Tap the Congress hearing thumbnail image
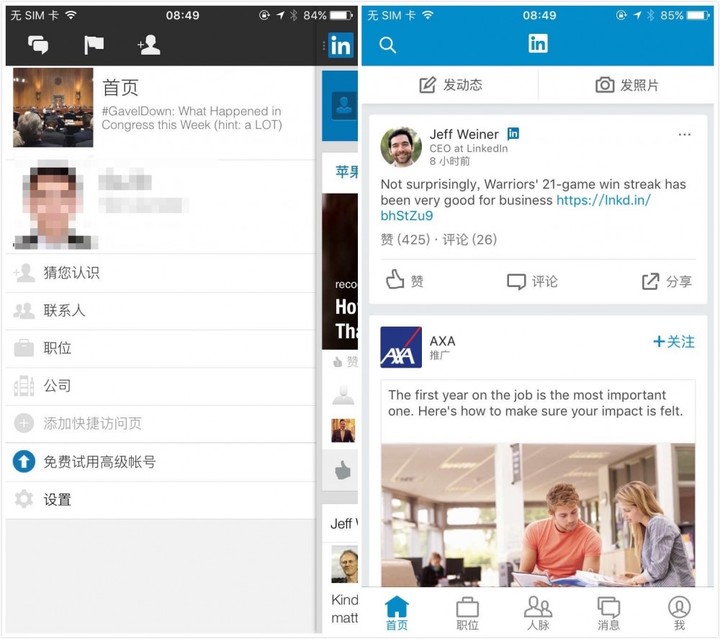This screenshot has height=639, width=720. 53,108
